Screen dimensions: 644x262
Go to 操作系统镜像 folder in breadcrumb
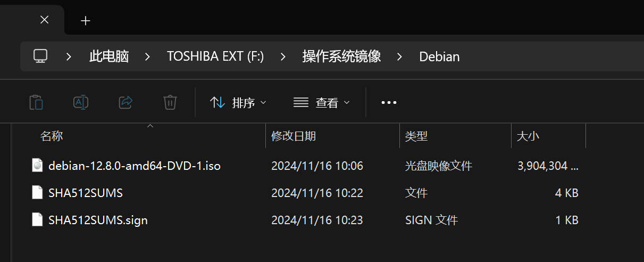click(x=341, y=56)
